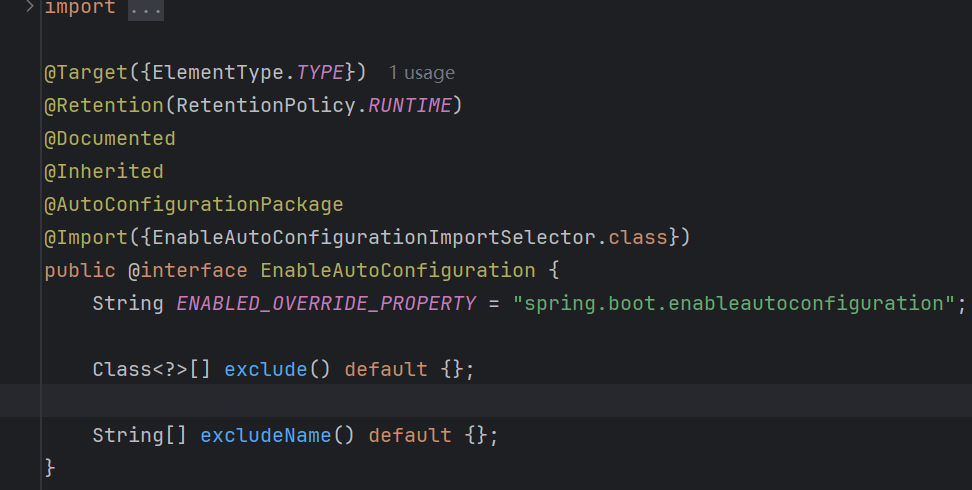Screen dimensions: 972x490
Task: Click the "spring.boot.enableautoconfiguration" string literal
Action: coord(733,303)
